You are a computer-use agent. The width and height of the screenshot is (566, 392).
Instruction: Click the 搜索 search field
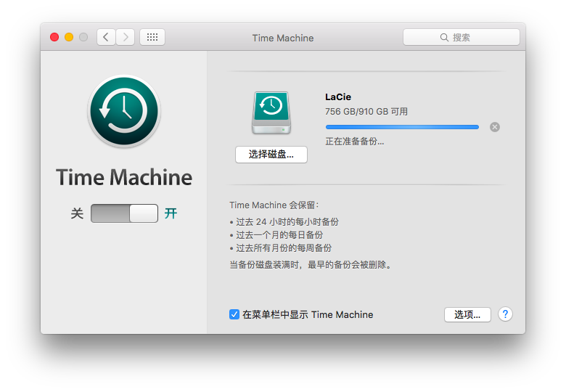click(462, 37)
